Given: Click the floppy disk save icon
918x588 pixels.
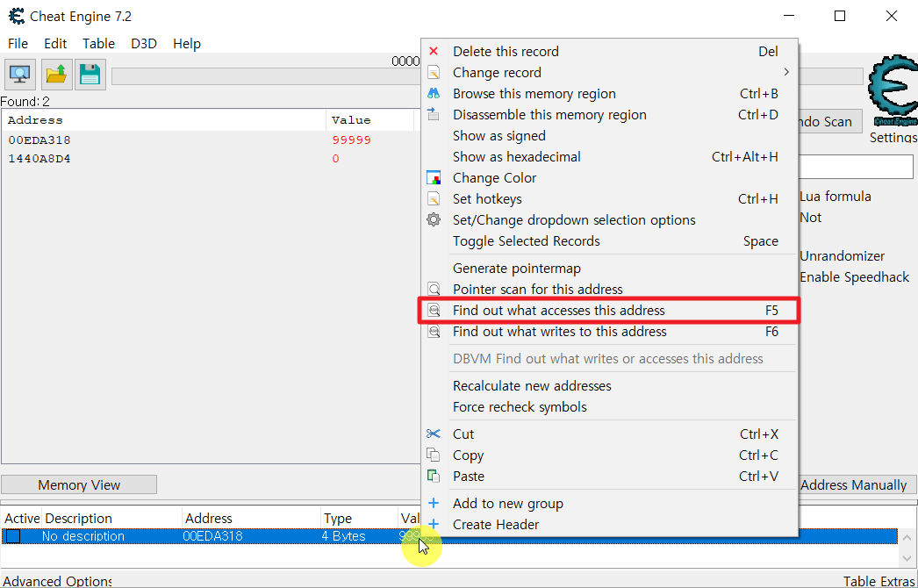Looking at the screenshot, I should (90, 75).
